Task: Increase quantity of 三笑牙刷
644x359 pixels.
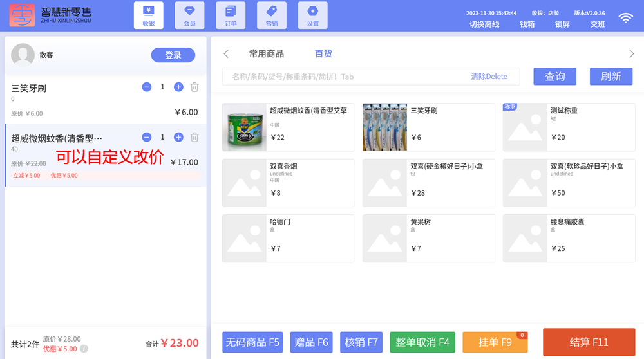Action: point(178,87)
